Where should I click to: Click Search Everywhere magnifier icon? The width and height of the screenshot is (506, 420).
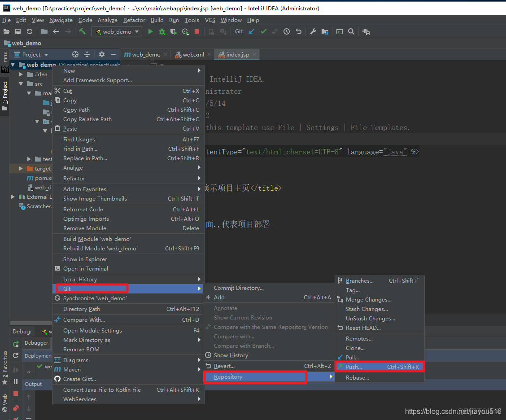click(x=351, y=32)
